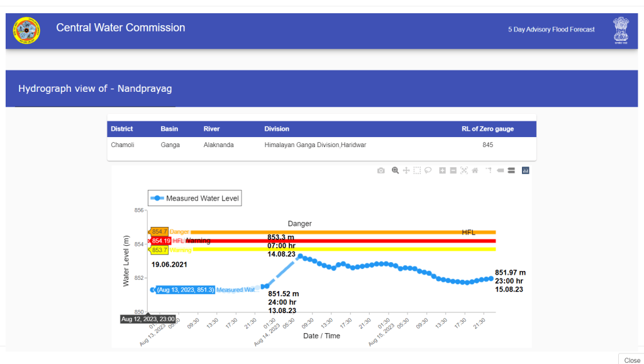
Task: Open the 5 Day Advisory Flood Forecast link
Action: coord(551,30)
